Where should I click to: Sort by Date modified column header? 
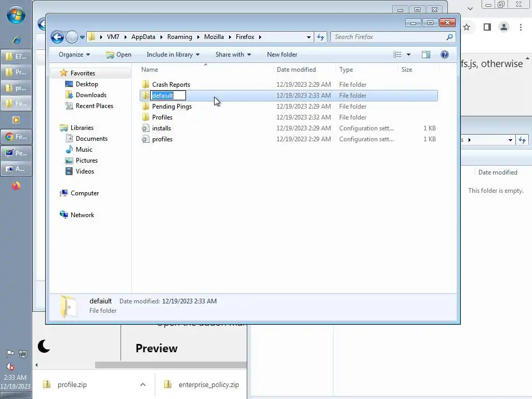point(296,70)
